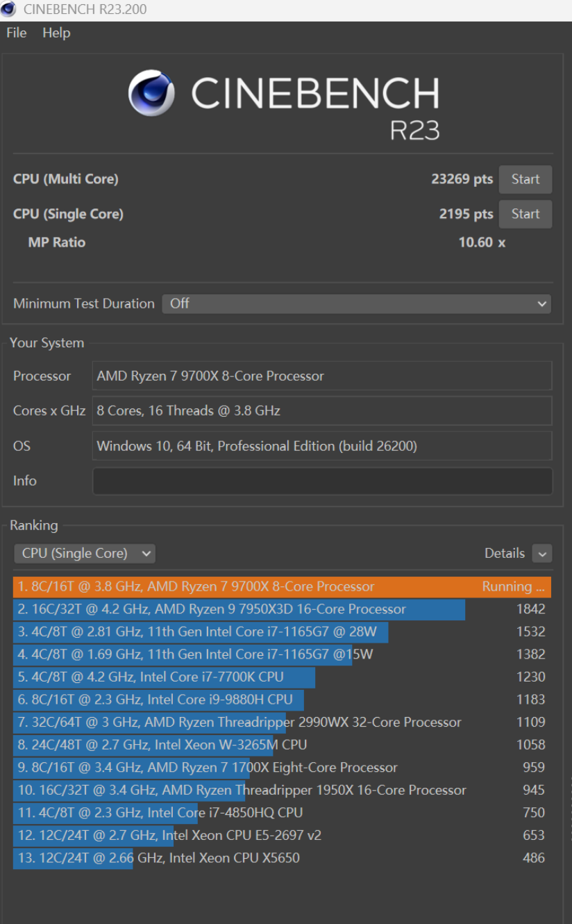Select the Ryzen 9 7950X3D ranking entry
572x924 pixels.
pyautogui.click(x=281, y=609)
